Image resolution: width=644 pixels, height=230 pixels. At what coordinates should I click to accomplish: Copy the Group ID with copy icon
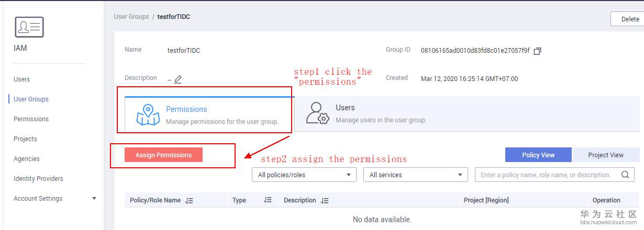[x=537, y=51]
